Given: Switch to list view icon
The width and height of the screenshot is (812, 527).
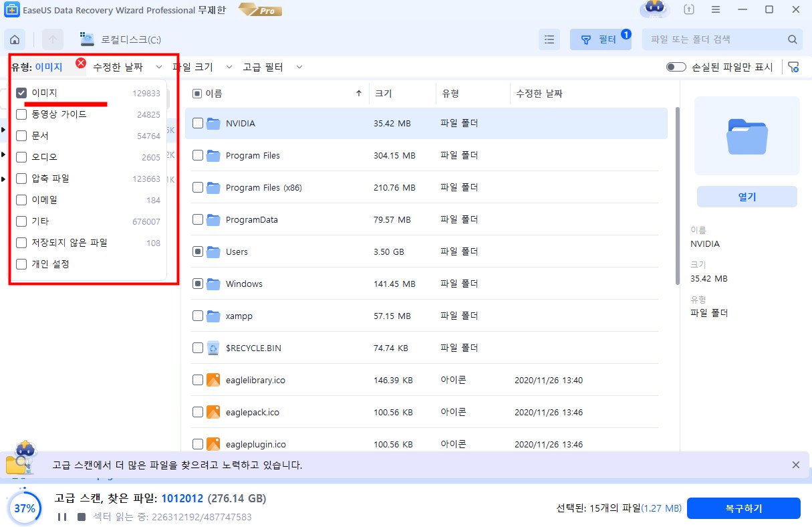Looking at the screenshot, I should coord(549,39).
